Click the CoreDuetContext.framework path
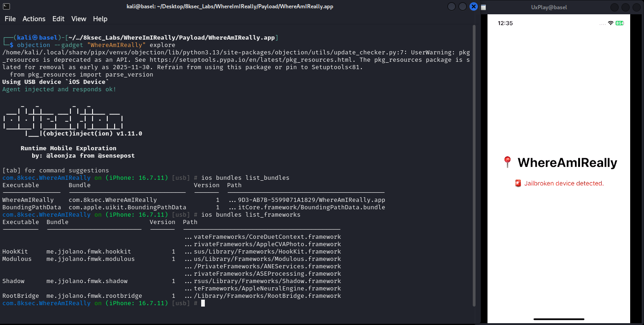Viewport: 644px width, 325px height. 263,237
